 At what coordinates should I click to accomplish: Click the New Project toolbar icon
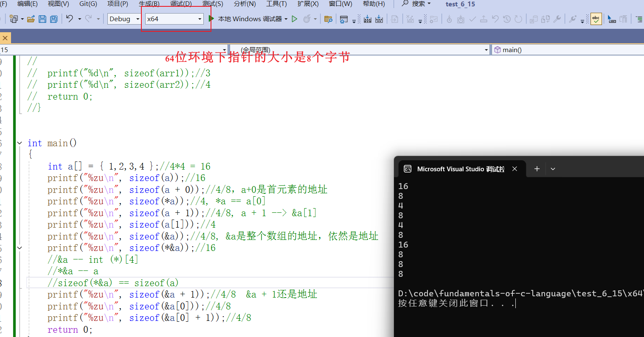pos(14,19)
